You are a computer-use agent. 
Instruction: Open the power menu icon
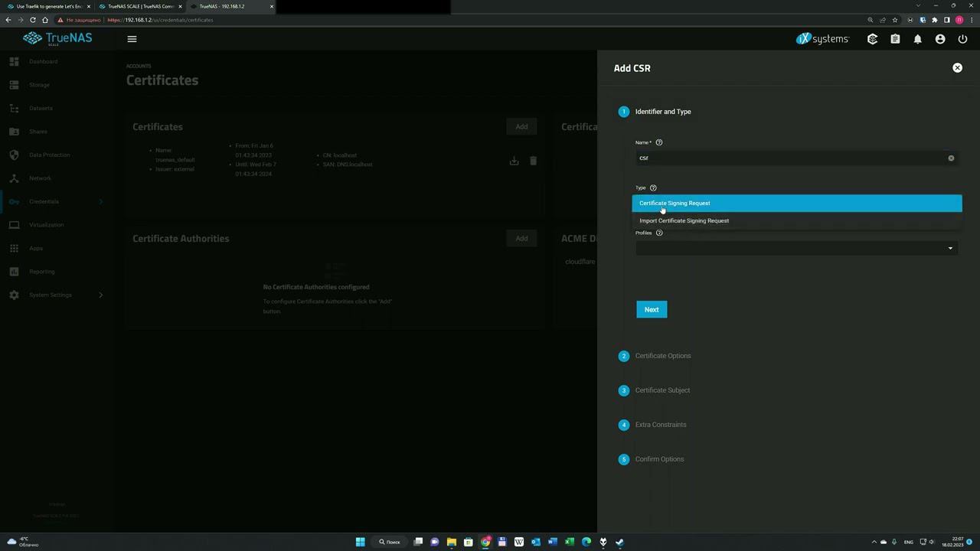tap(962, 39)
